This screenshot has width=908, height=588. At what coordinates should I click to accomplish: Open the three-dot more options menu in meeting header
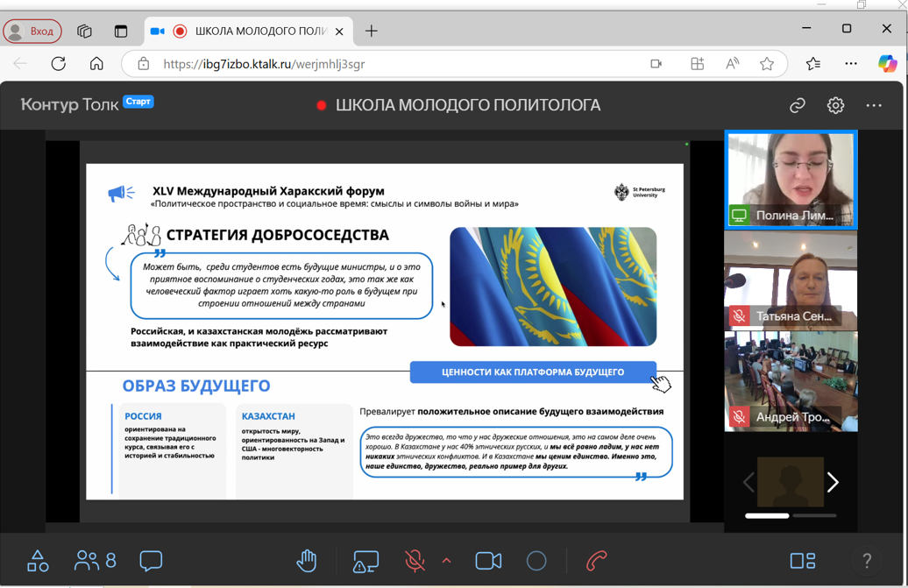pos(874,106)
